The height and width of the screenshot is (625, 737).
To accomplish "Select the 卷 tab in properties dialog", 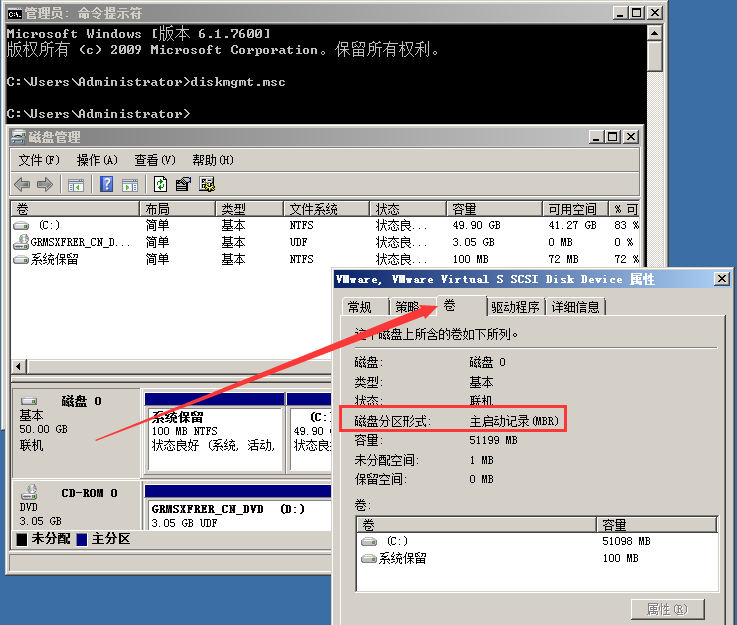I will click(462, 305).
